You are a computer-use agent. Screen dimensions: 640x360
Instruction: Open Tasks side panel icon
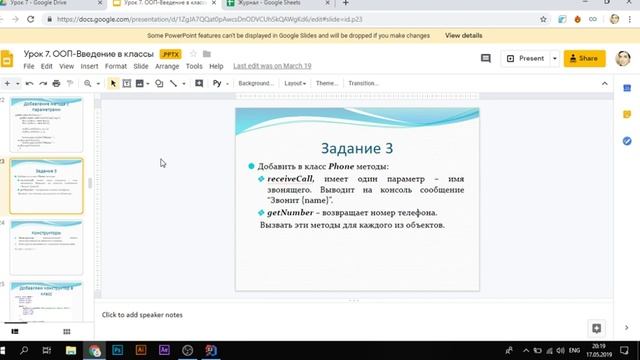click(627, 141)
